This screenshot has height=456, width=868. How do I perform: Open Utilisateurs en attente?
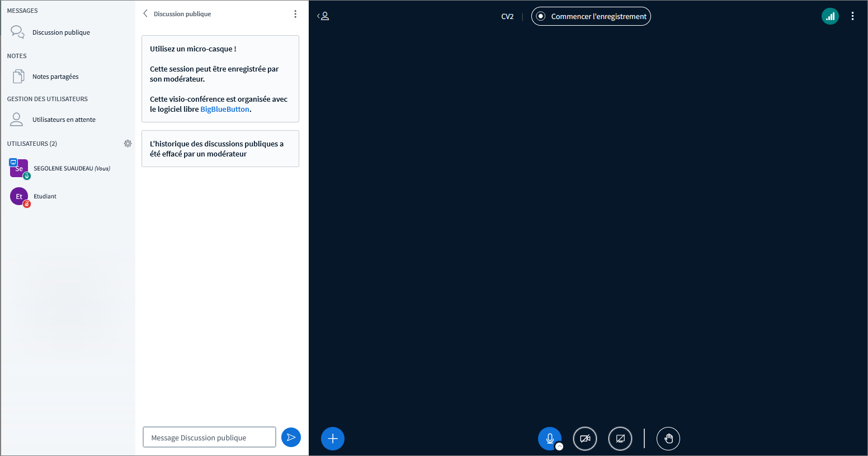(64, 120)
